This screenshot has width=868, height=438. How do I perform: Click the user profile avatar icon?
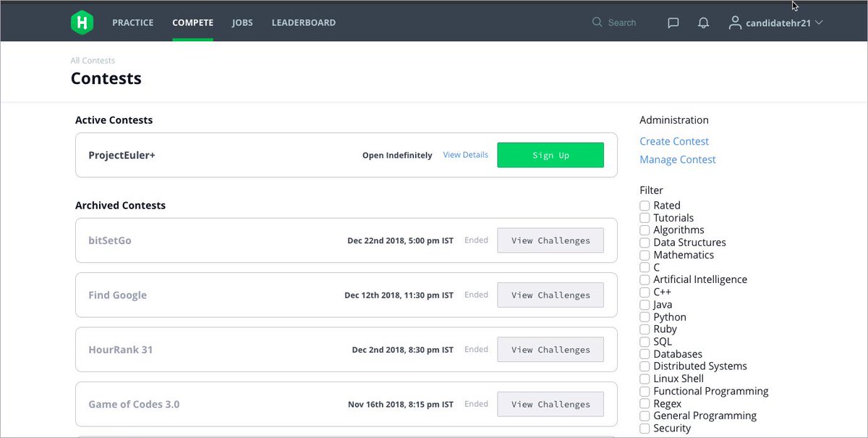pyautogui.click(x=735, y=22)
